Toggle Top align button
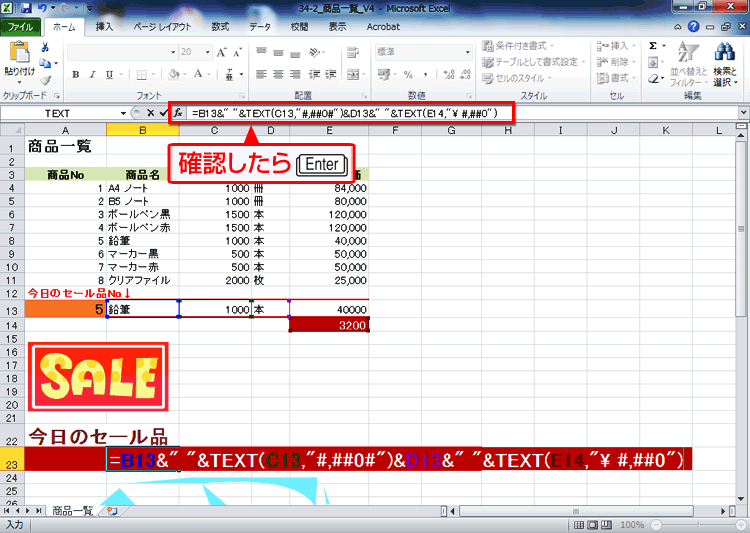Image resolution: width=750 pixels, height=533 pixels. click(x=261, y=52)
